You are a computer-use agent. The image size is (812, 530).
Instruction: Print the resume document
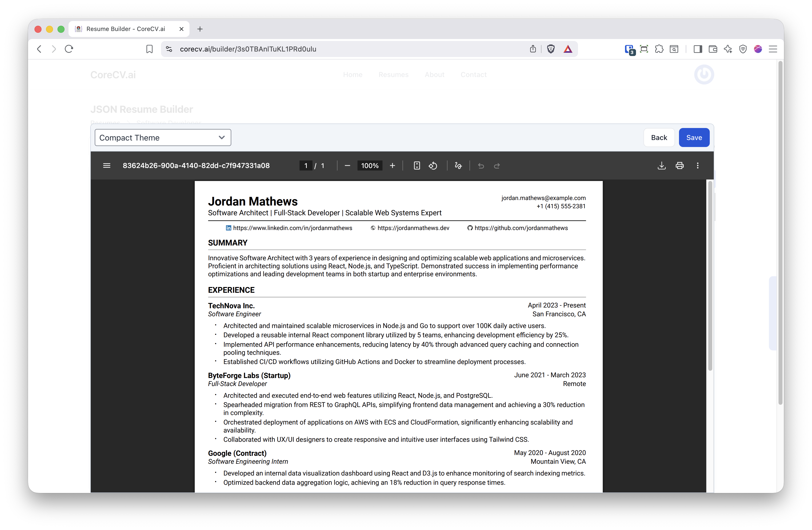click(x=679, y=165)
